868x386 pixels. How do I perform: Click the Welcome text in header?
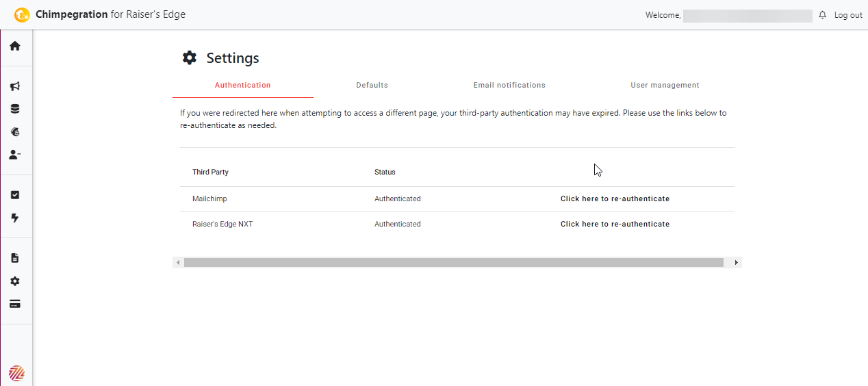663,15
